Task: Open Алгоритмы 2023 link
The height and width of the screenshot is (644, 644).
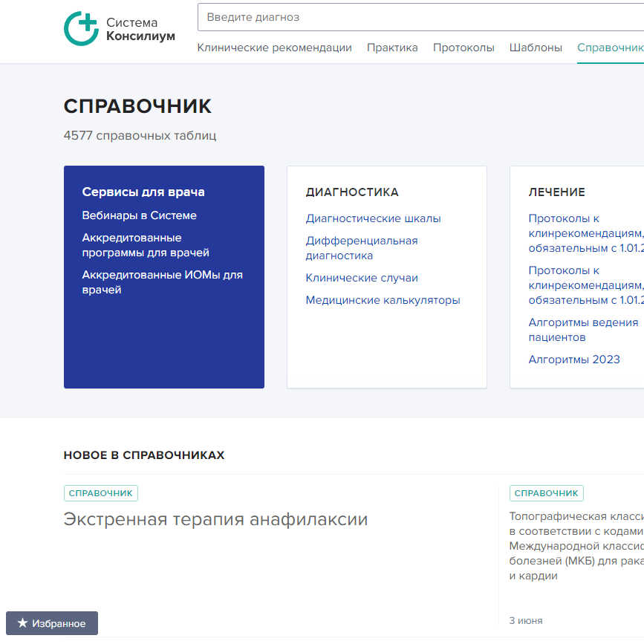Action: click(573, 360)
